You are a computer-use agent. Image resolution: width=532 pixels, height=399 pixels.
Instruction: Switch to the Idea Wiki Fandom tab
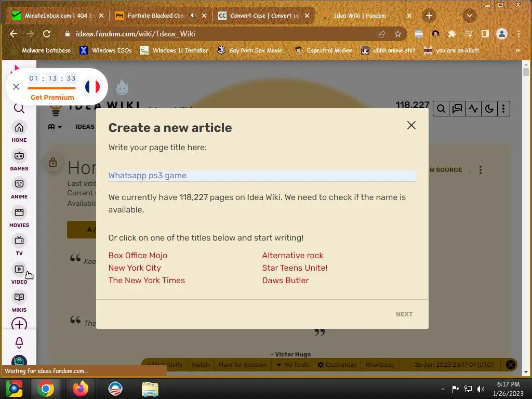tap(360, 16)
